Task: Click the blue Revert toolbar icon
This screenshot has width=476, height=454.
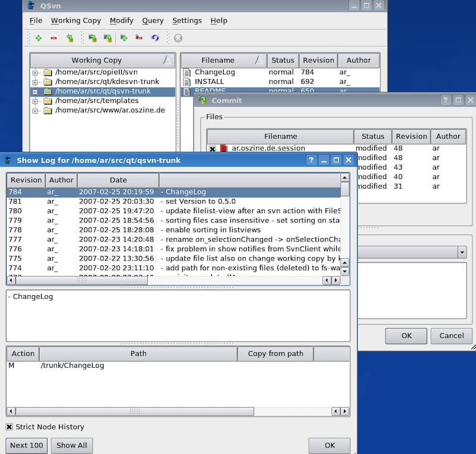Action: [x=155, y=38]
